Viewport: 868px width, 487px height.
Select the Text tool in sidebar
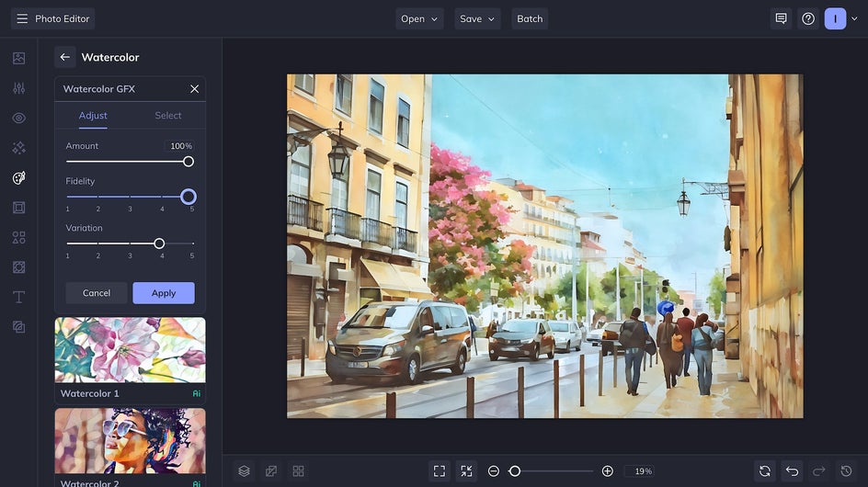pos(18,297)
